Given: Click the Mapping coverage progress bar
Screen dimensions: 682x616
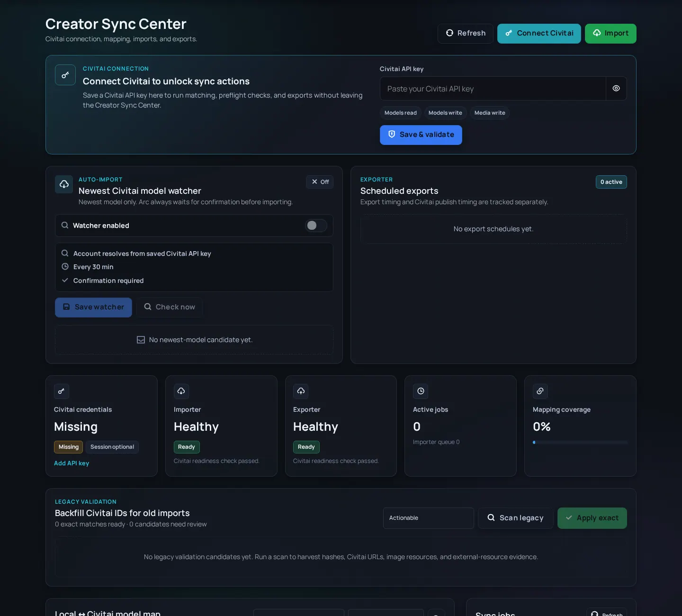Looking at the screenshot, I should (580, 442).
